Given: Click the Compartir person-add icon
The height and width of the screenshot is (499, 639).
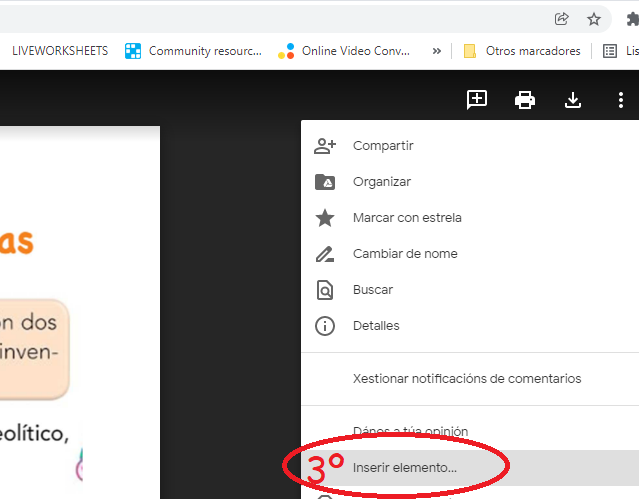Looking at the screenshot, I should point(325,146).
